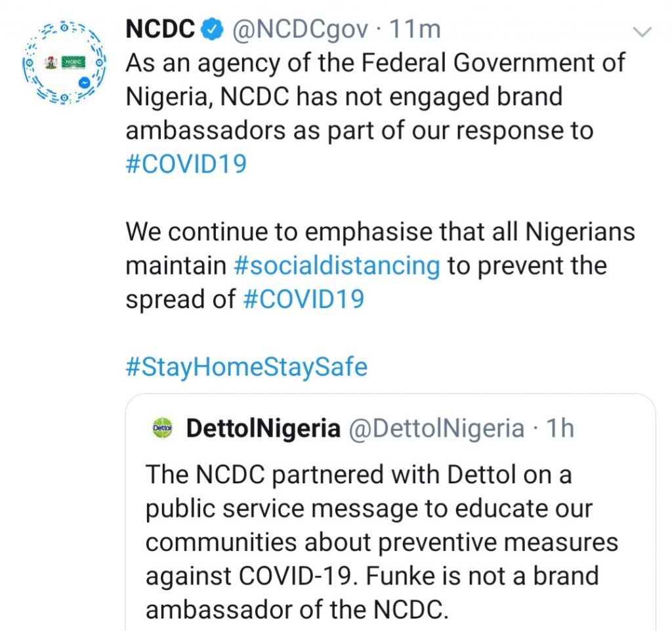Screen dimensions: 672x631
Task: Open the NCDC circular profile picture
Action: [x=64, y=62]
